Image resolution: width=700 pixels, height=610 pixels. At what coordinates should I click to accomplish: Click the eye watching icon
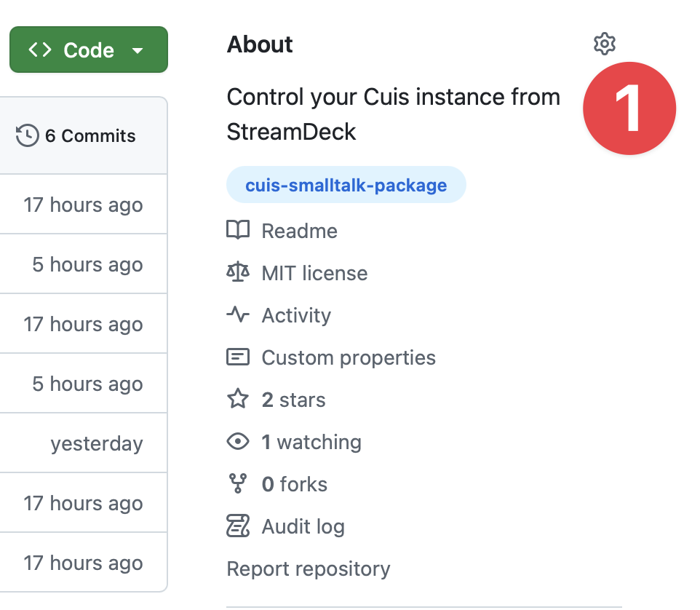pos(238,442)
